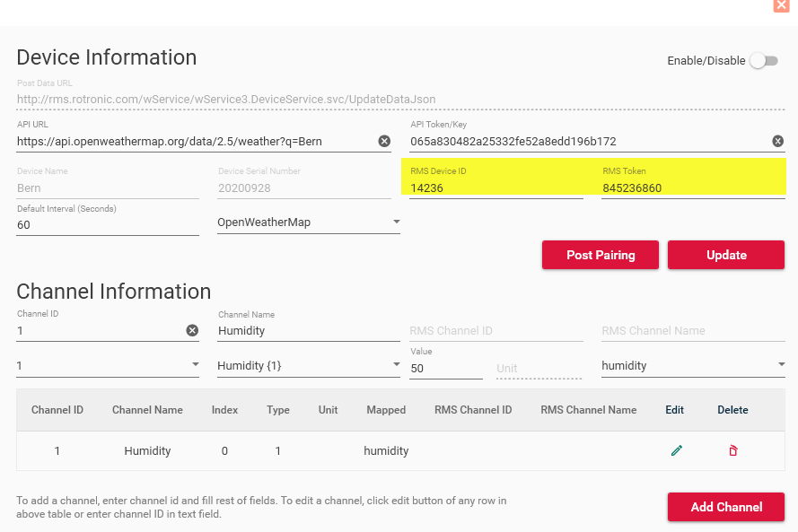Click the Post Pairing button
This screenshot has width=798, height=532.
(601, 255)
